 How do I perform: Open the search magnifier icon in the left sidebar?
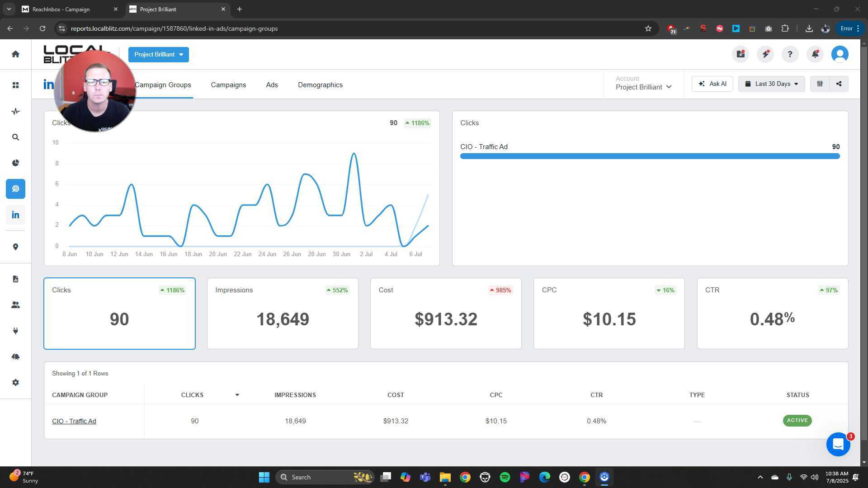(x=15, y=137)
